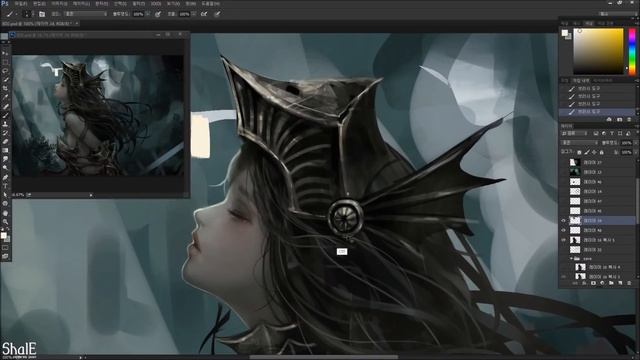
Task: Open the Filter (필터) menu
Action: point(138,4)
